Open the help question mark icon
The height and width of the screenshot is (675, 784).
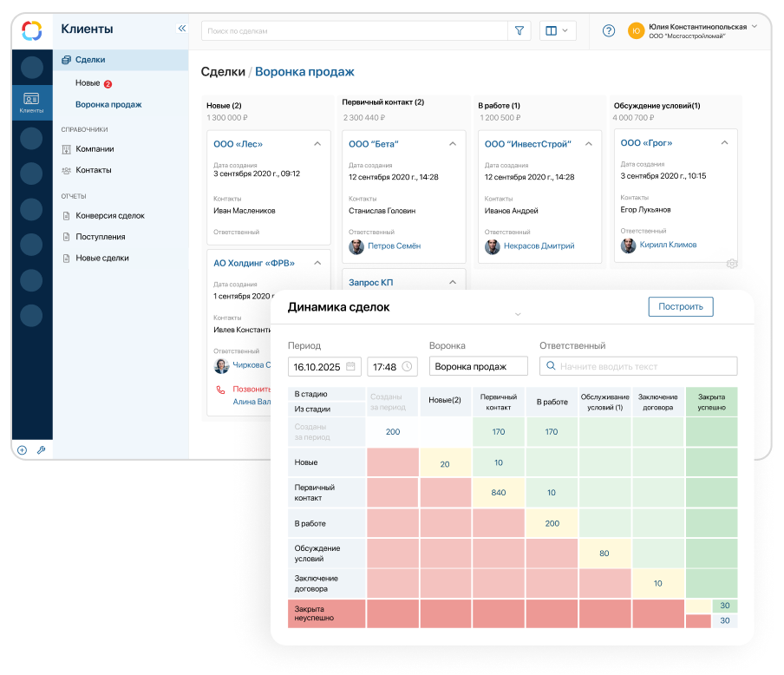[609, 30]
